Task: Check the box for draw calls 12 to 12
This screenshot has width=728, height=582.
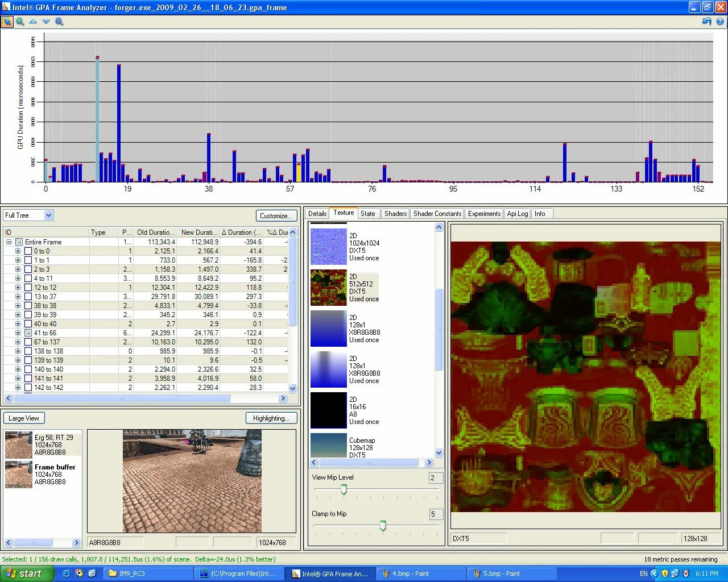Action: [28, 288]
